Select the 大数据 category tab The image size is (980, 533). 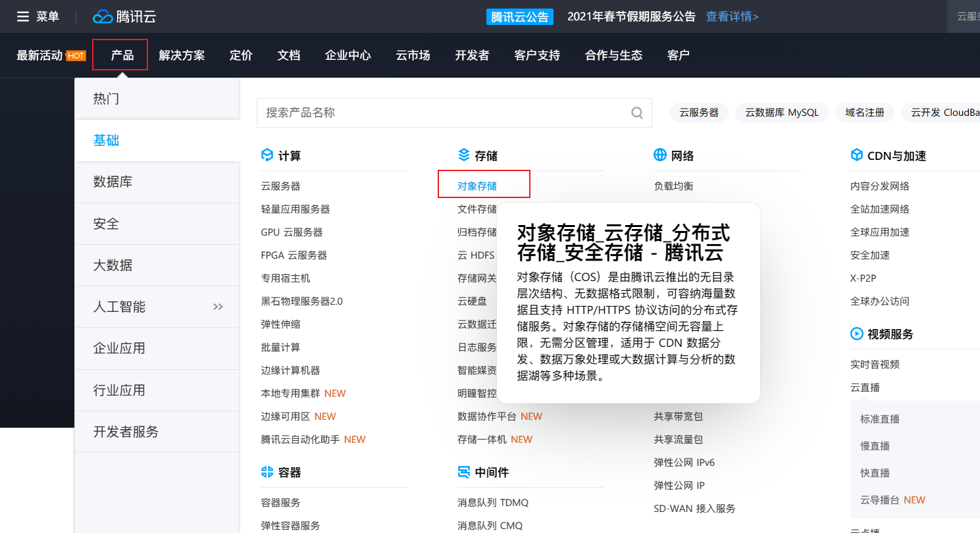tap(157, 265)
